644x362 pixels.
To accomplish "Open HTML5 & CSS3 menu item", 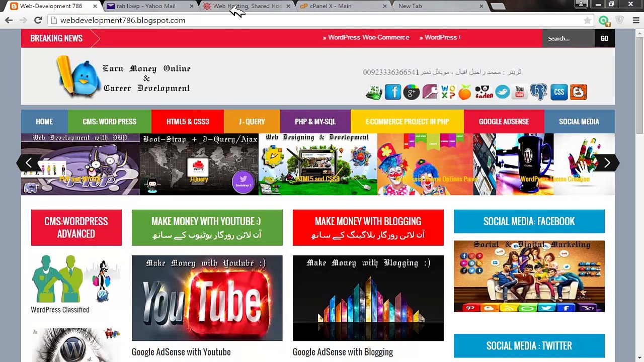I will (188, 122).
